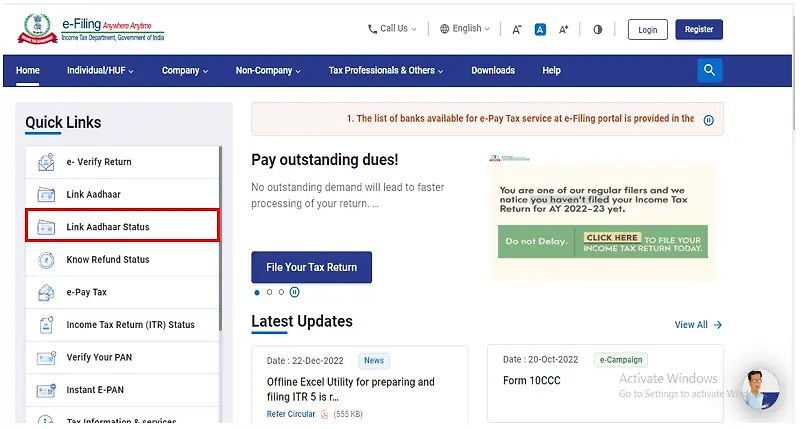Click the e-Campaign tag on Form 10CCC card
Viewport: 803px width, 429px height.
coord(621,360)
